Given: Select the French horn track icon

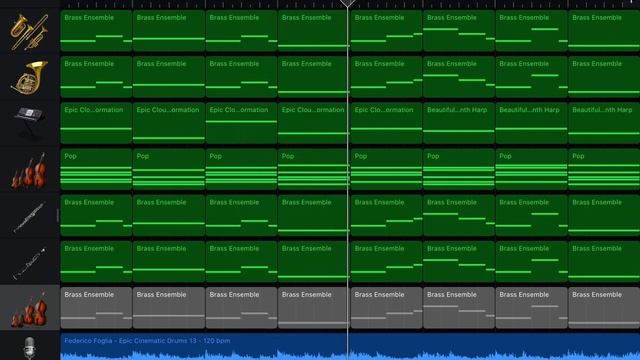Looking at the screenshot, I should pyautogui.click(x=29, y=78).
